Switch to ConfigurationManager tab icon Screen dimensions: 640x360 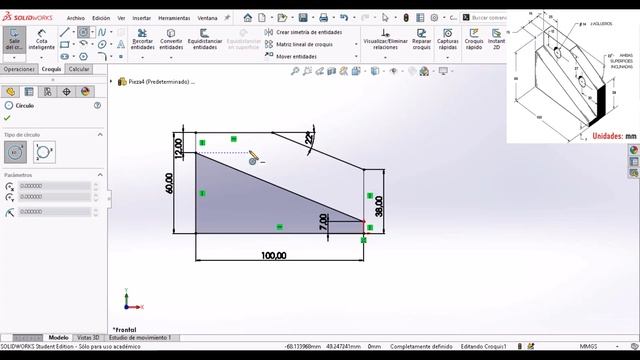tap(48, 91)
